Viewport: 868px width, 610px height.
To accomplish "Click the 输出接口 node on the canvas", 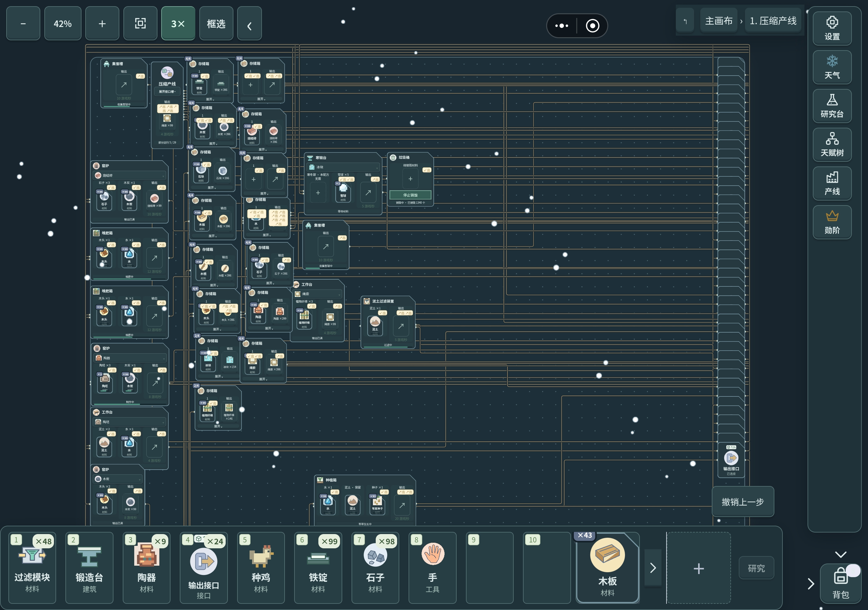I will 731,460.
